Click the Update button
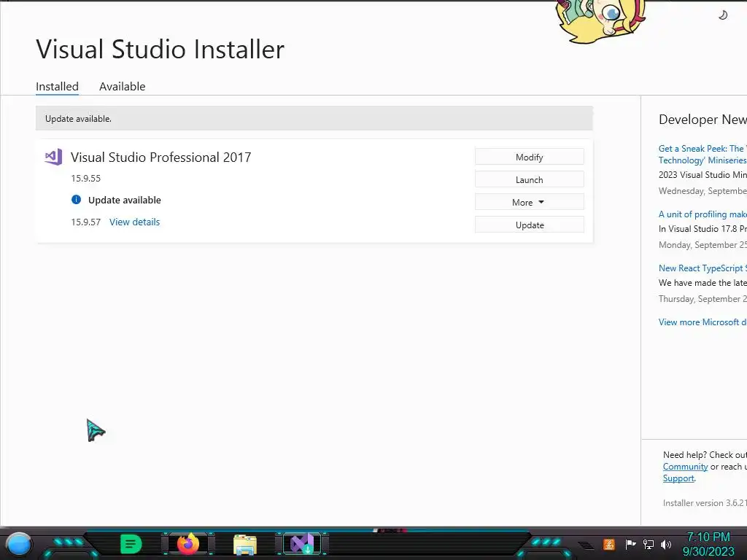This screenshot has width=747, height=560. [530, 225]
